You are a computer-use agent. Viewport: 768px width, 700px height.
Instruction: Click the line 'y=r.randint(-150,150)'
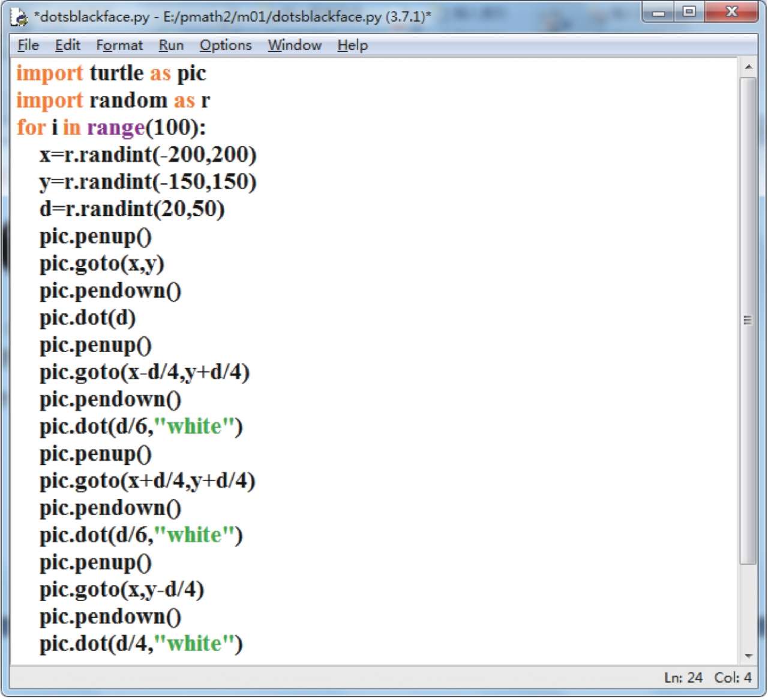148,182
